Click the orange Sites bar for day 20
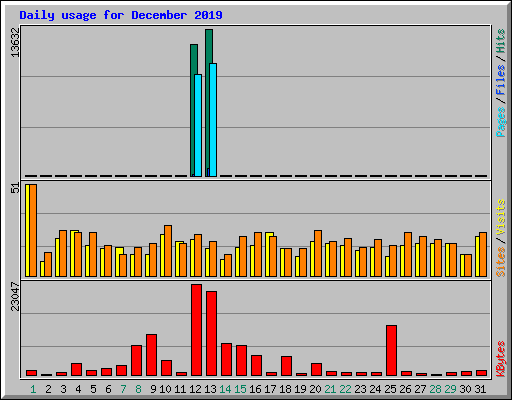 click(318, 253)
